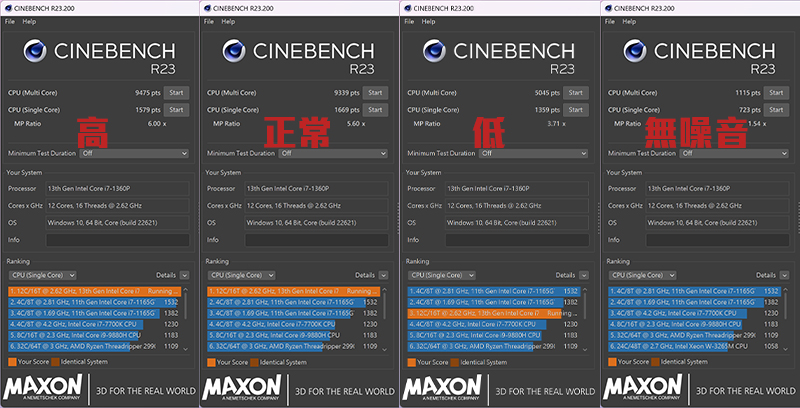This screenshot has height=408, width=800.
Task: Click Cinebench sphere logo in 1115 pts window
Action: point(635,51)
